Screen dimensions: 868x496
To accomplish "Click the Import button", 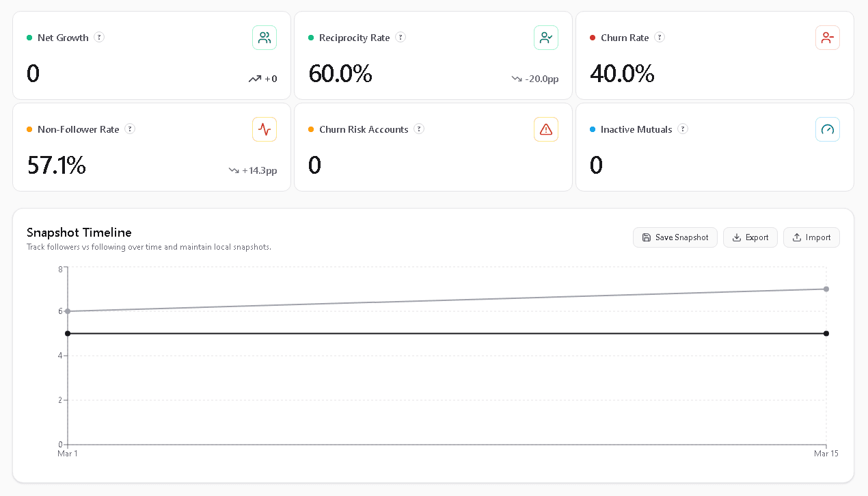I will coord(811,237).
